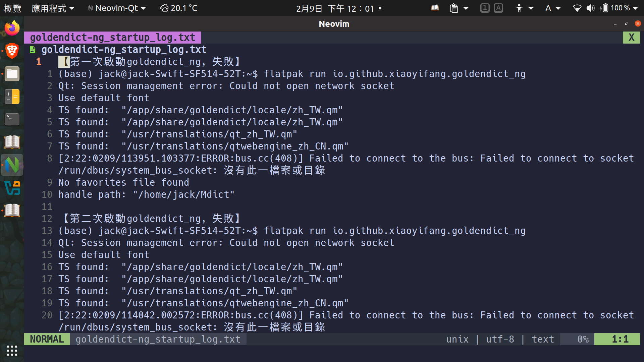Viewport: 644px width, 362px height.
Task: Expand the 應用程式 applications menu
Action: click(53, 8)
